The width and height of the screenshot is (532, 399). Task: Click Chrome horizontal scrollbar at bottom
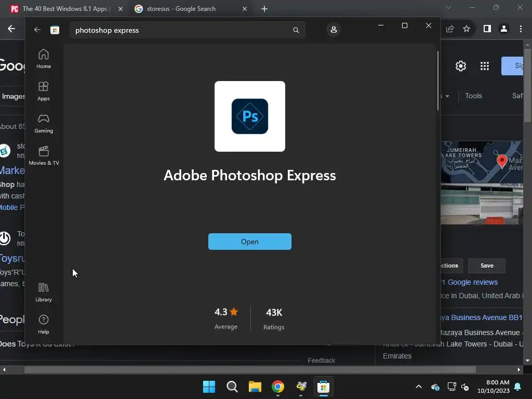(250, 369)
